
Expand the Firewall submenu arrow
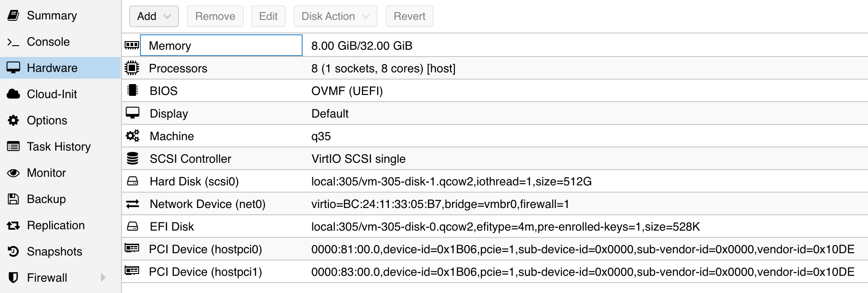pos(103,278)
